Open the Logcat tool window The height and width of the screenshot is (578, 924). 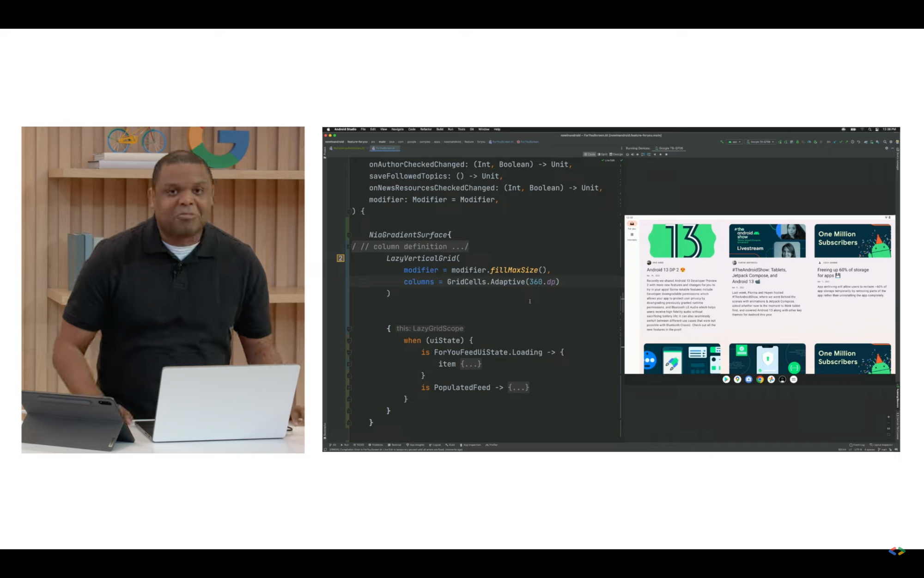pos(435,445)
